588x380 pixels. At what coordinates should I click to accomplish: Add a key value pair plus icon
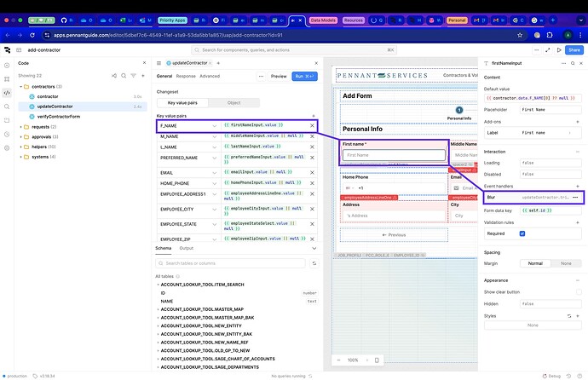[x=314, y=116]
